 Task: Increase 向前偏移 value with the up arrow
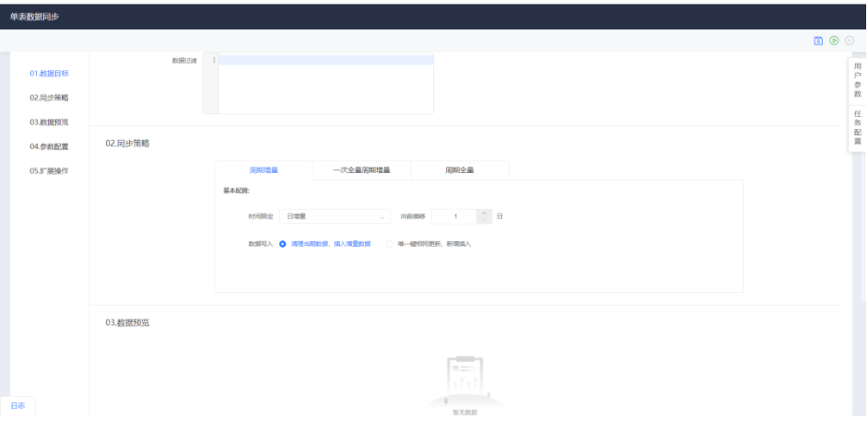click(x=485, y=213)
